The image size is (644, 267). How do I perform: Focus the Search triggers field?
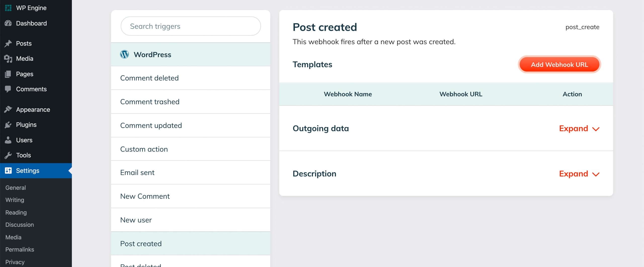(191, 26)
